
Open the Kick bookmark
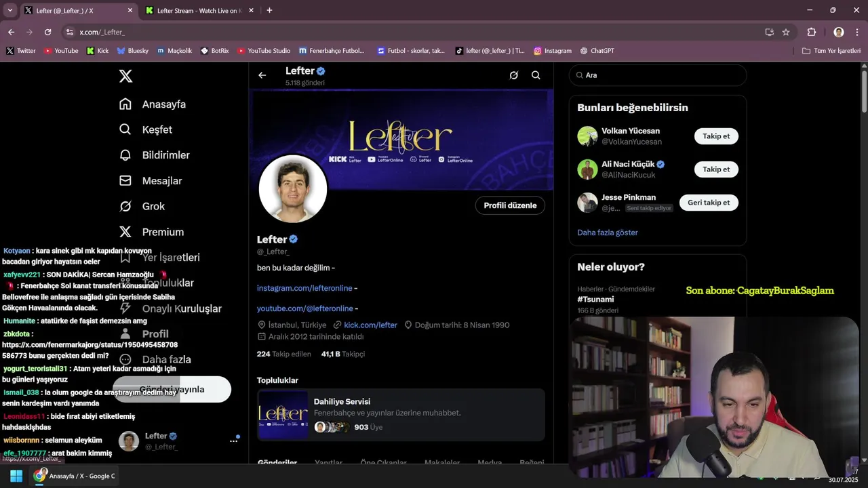pos(98,51)
